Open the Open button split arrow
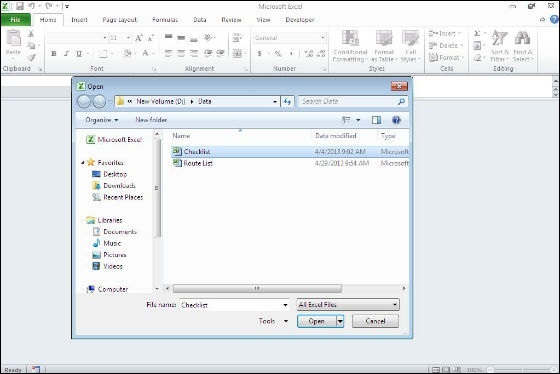Image resolution: width=560 pixels, height=374 pixels. pyautogui.click(x=340, y=321)
